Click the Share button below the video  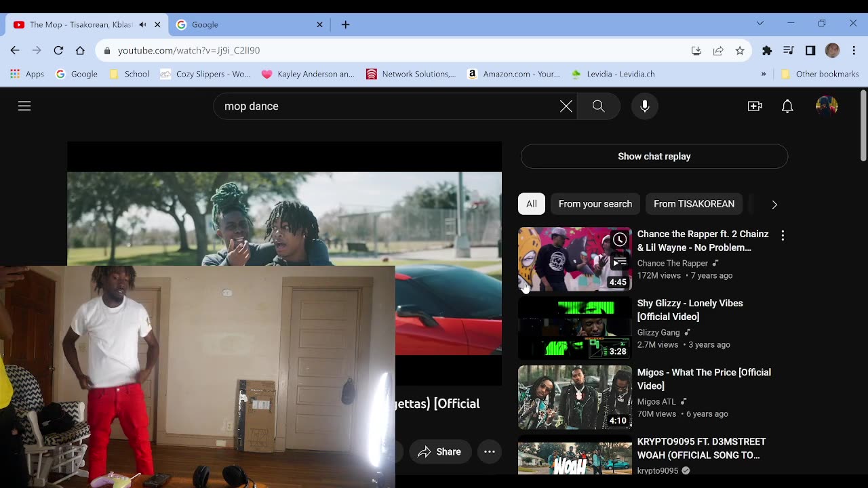click(x=440, y=451)
